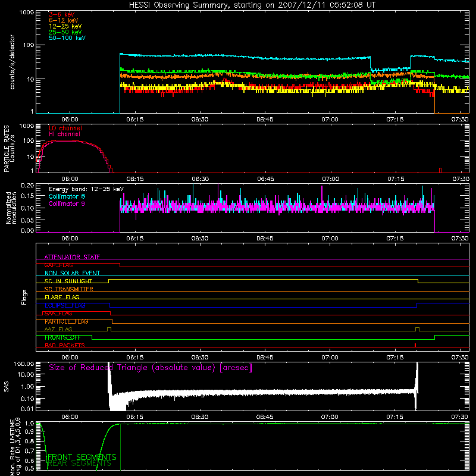This screenshot has width=476, height=476.
Task: Select the Collimator 9 legend label
Action: [x=67, y=203]
